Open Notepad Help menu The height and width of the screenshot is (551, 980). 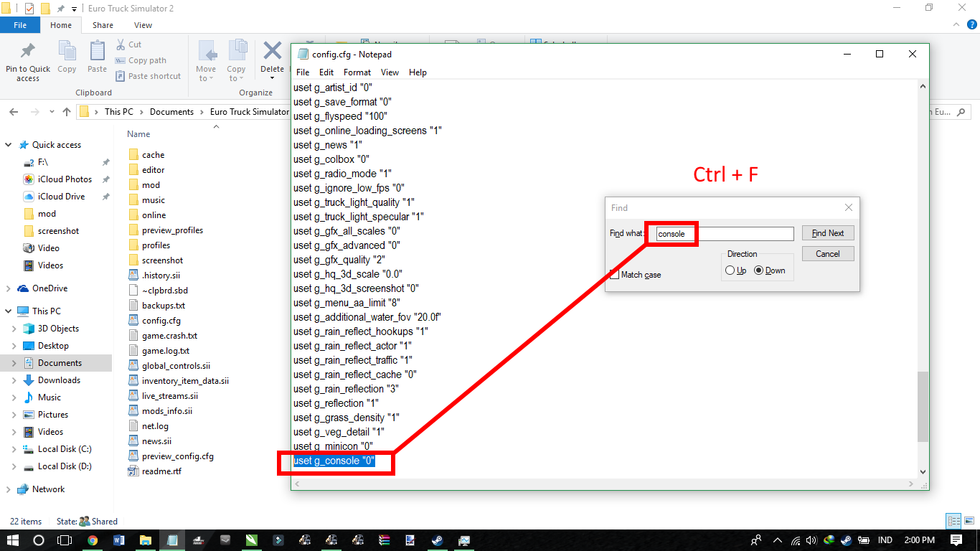(x=418, y=72)
